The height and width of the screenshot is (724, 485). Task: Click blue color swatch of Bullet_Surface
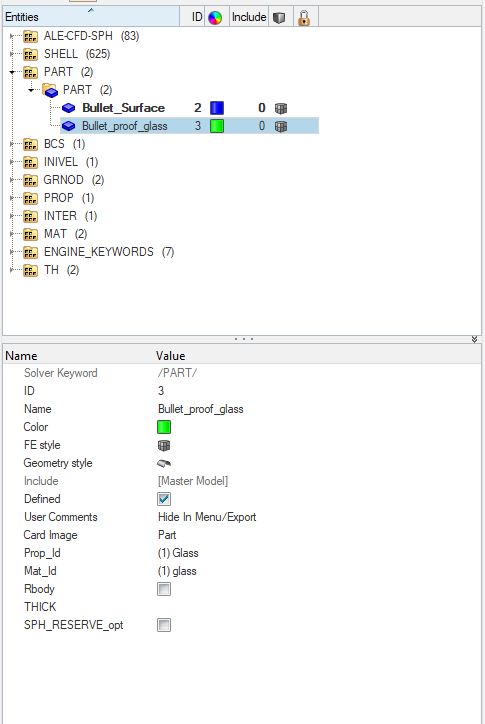coord(217,108)
